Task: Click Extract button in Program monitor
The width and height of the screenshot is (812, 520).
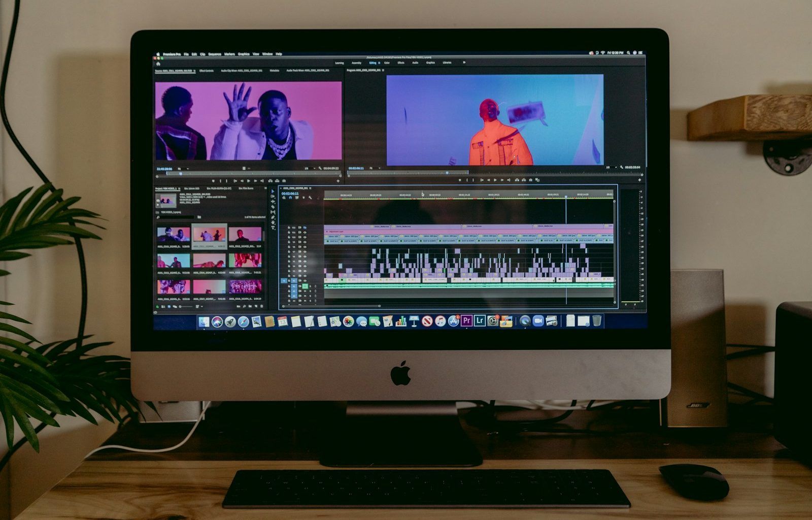Action: coord(524,180)
